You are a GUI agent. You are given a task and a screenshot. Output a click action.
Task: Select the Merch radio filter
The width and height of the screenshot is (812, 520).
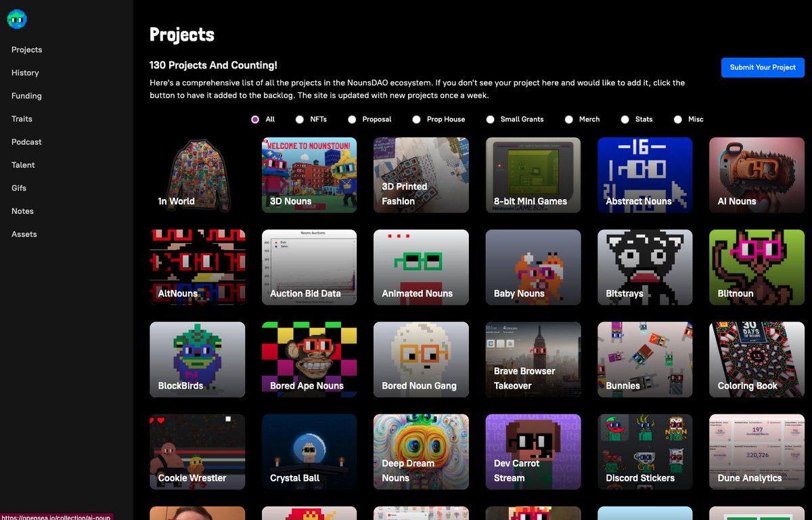[568, 119]
